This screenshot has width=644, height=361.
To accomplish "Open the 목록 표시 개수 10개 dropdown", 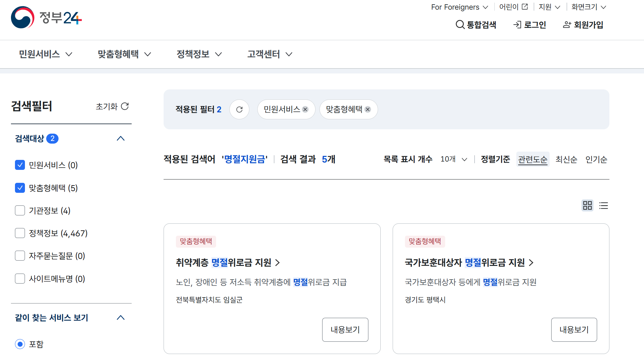I will click(x=454, y=159).
